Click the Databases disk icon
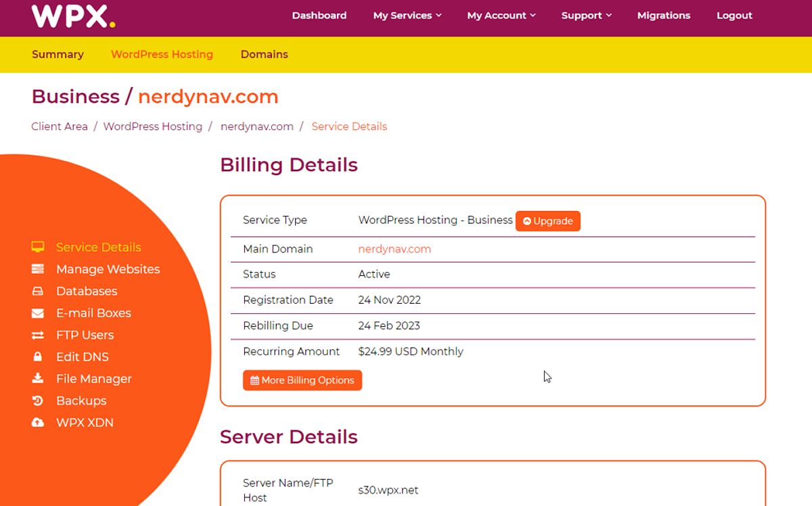Image resolution: width=812 pixels, height=506 pixels. coord(38,292)
